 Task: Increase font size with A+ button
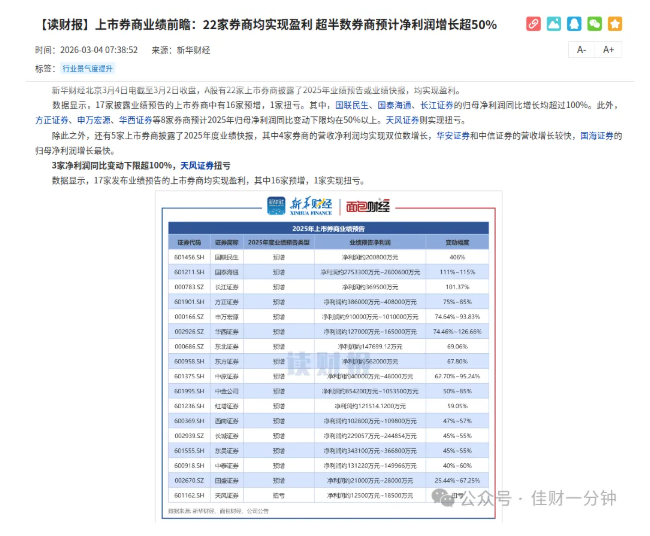(x=608, y=50)
